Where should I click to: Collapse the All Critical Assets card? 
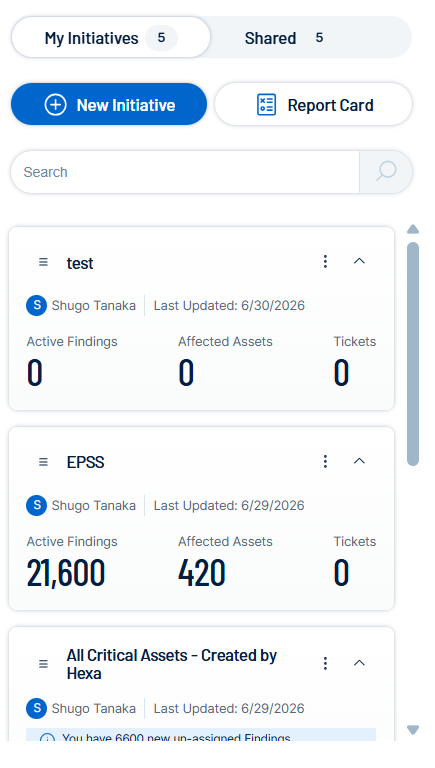tap(360, 663)
